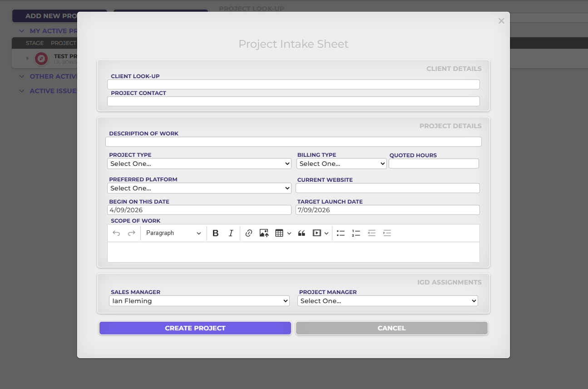Increase indent in scope editor
This screenshot has width=588, height=389.
[x=387, y=233]
